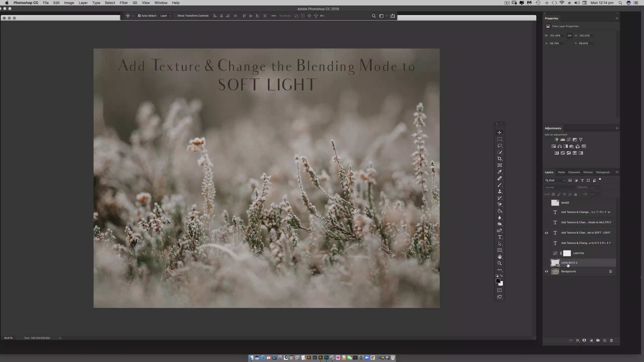Screen dimensions: 644x362
Task: Pick the Eyedropper tool
Action: coord(500,172)
